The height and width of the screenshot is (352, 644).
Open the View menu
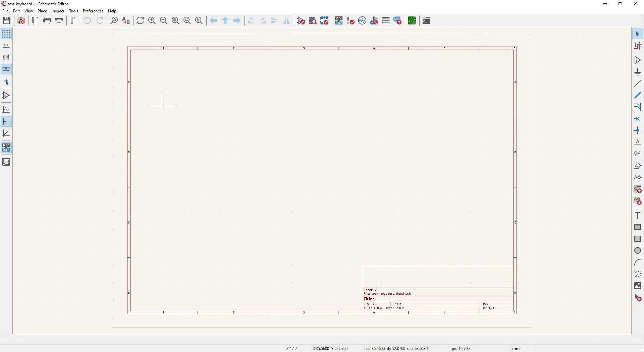29,11
